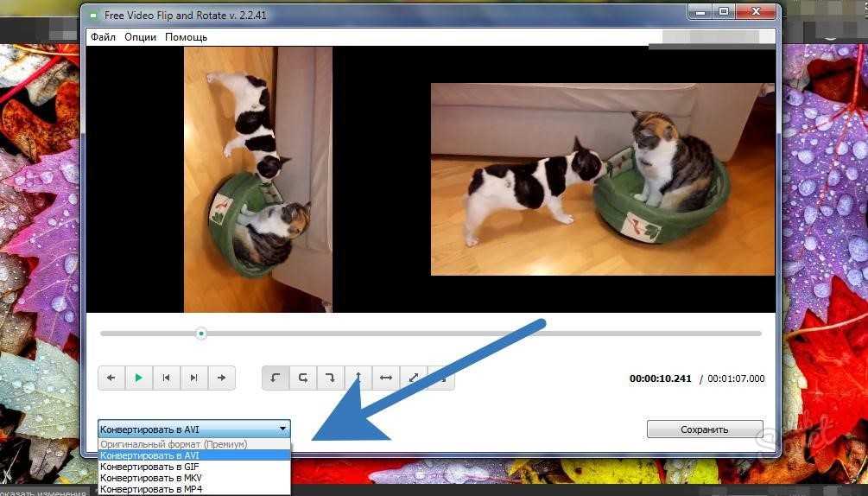868x496 pixels.
Task: Open the Помощь menu
Action: pos(186,37)
